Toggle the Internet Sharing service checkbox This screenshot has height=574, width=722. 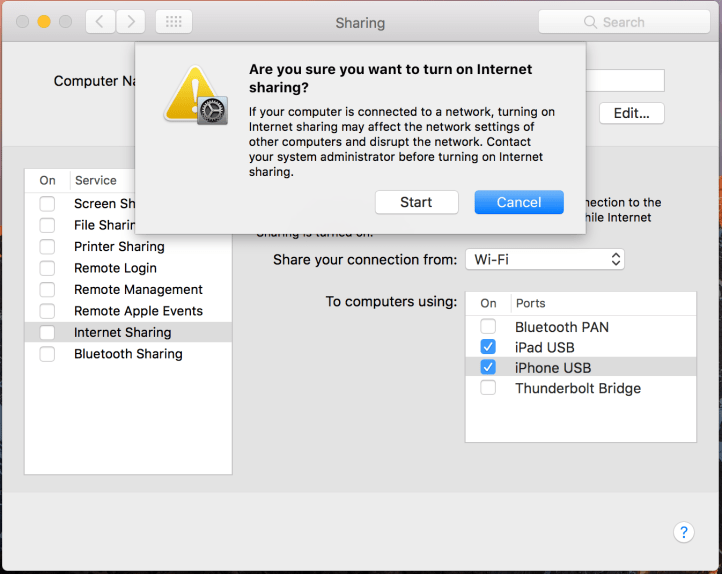pyautogui.click(x=47, y=333)
